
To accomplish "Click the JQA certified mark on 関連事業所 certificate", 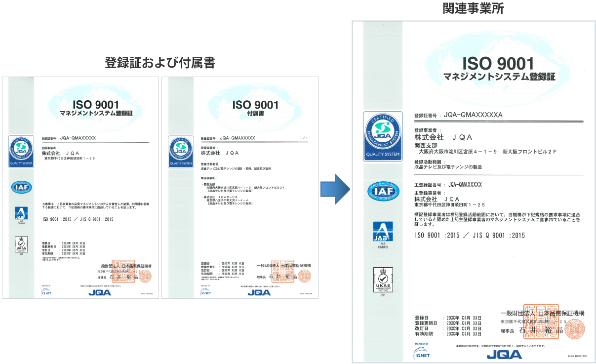I will click(382, 136).
